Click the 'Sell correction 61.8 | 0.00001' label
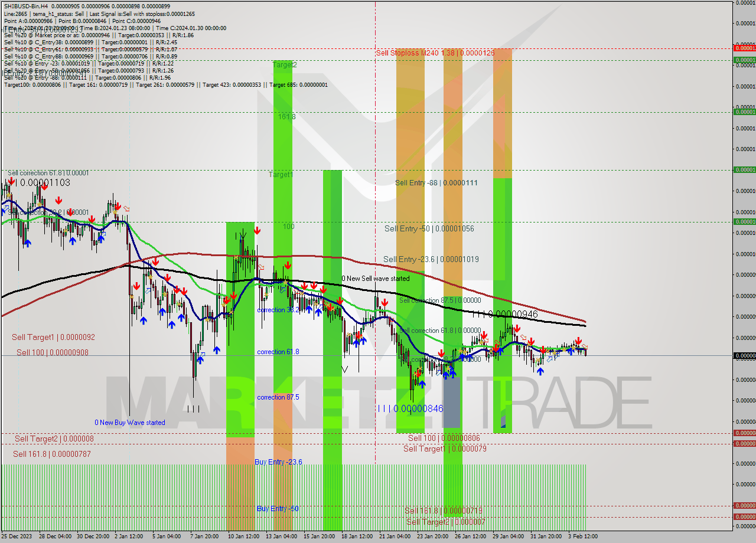756x543 pixels. point(48,173)
